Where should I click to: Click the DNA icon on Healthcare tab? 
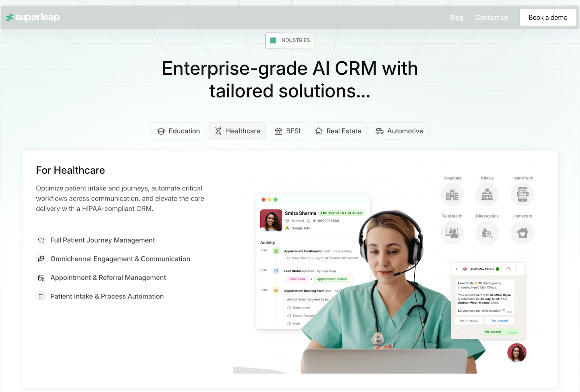[x=218, y=131]
